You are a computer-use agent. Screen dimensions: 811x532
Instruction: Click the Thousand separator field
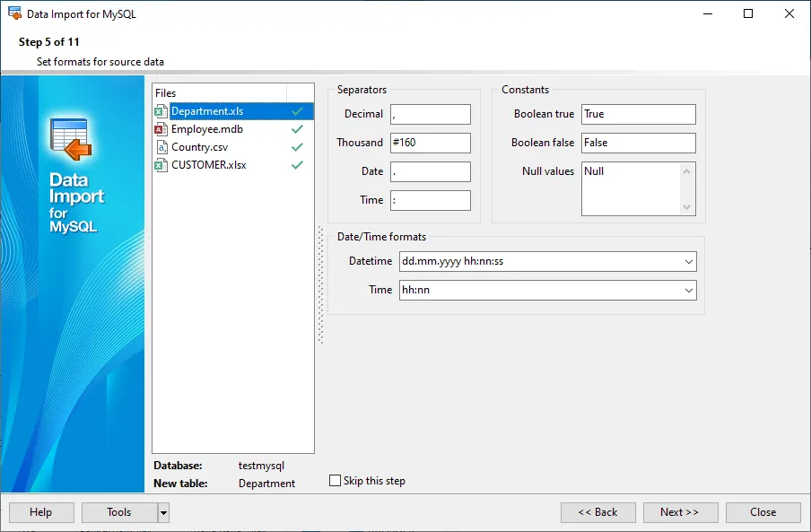pos(431,143)
